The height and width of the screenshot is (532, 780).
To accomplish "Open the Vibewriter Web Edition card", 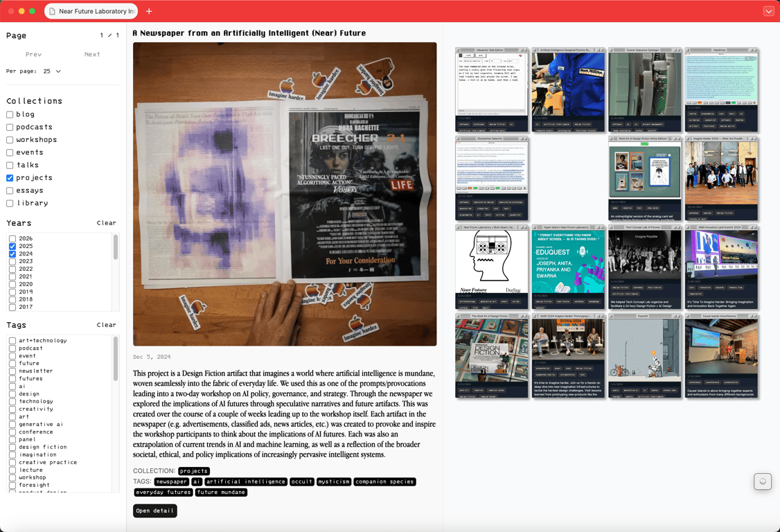I will pyautogui.click(x=491, y=89).
